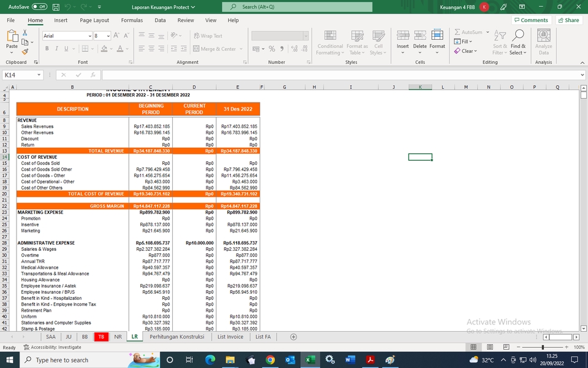Toggle Wrap Text
Image resolution: width=588 pixels, height=368 pixels.
(208, 36)
